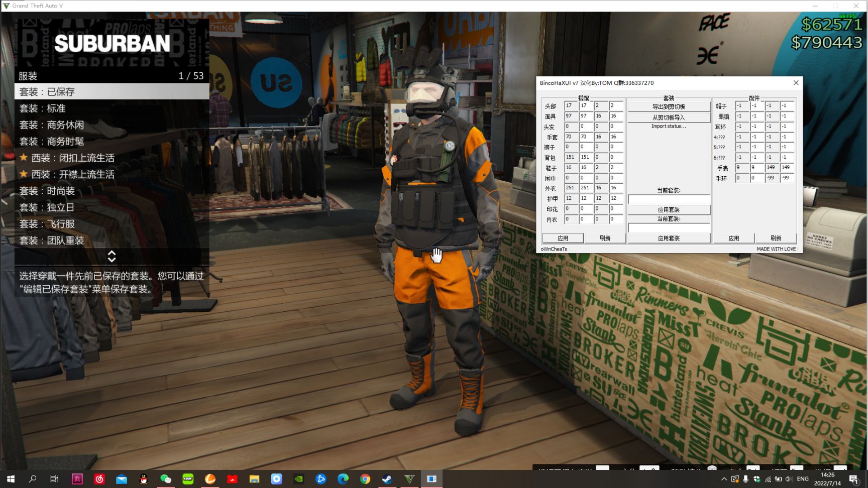Select starred item 西装：开襟上流生活
This screenshot has height=488, width=868.
[112, 174]
